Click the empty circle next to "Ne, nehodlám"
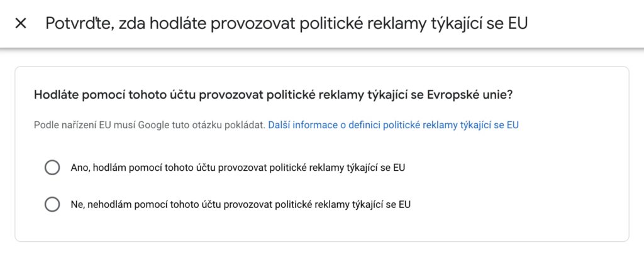 (52, 204)
